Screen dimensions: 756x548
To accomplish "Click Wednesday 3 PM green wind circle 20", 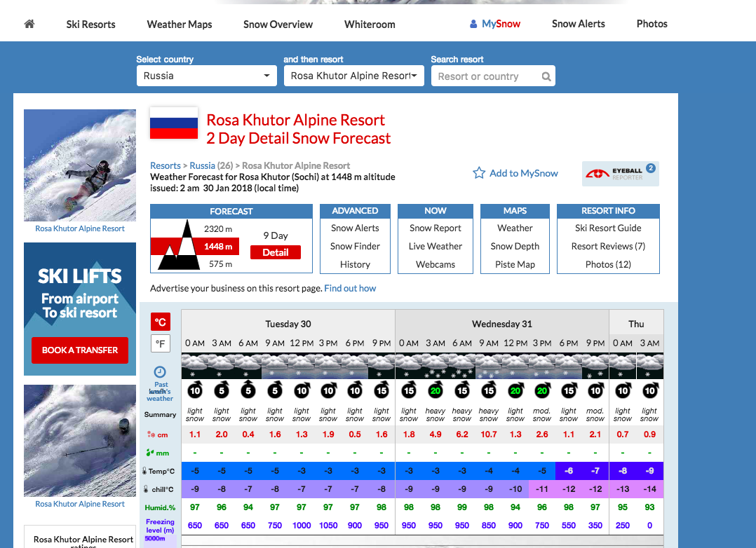I will 542,390.
